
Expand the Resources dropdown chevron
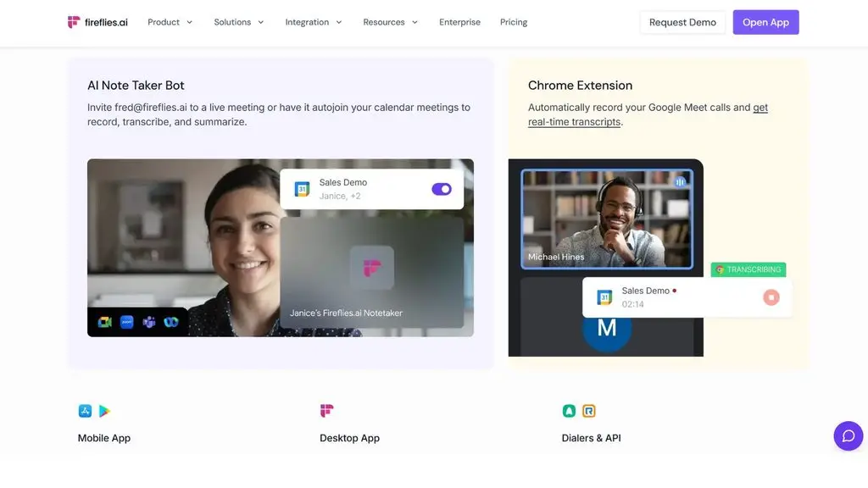pos(415,23)
